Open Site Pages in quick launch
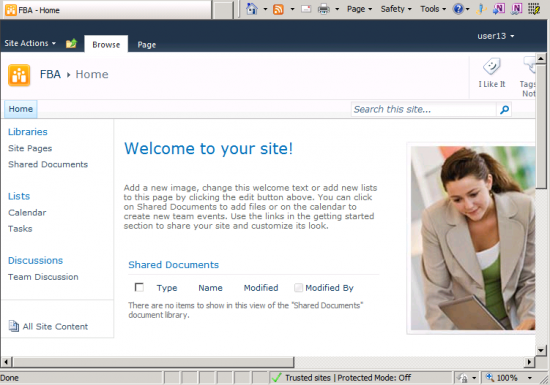Screen dimensions: 550x385 pyautogui.click(x=30, y=148)
